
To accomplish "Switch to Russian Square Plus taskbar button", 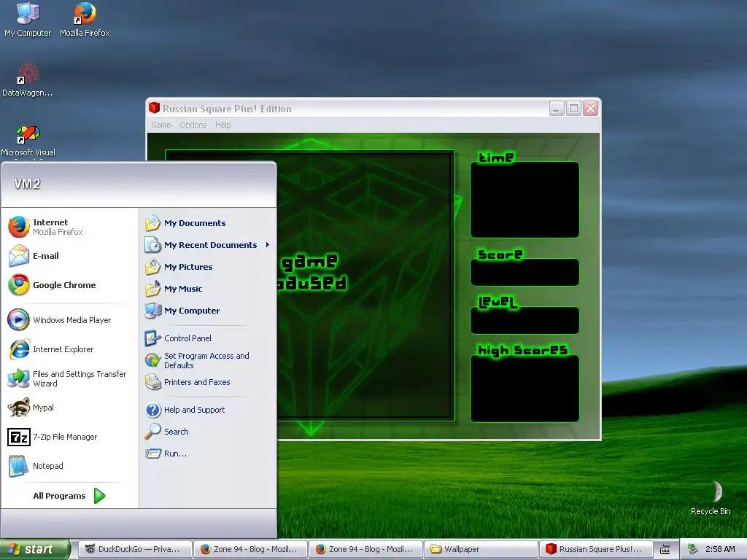I will (596, 549).
